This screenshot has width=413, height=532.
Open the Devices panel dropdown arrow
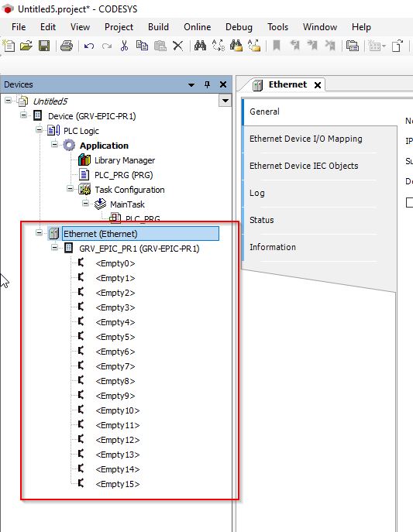click(x=191, y=85)
